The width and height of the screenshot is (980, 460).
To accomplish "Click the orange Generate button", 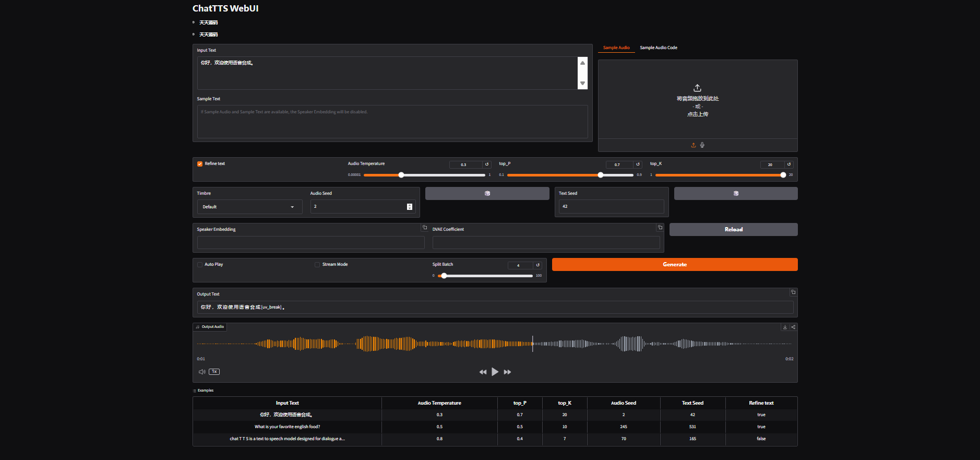I will (x=675, y=265).
